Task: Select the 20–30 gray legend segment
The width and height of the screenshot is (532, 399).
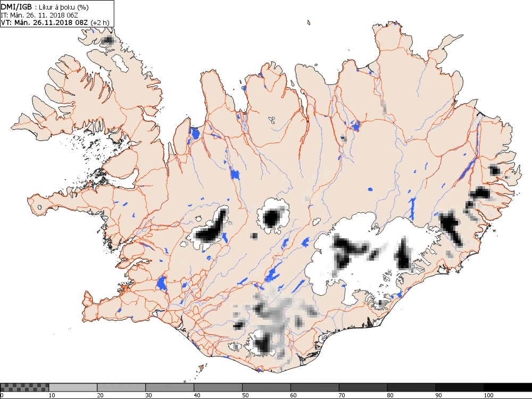Action: pyautogui.click(x=121, y=387)
